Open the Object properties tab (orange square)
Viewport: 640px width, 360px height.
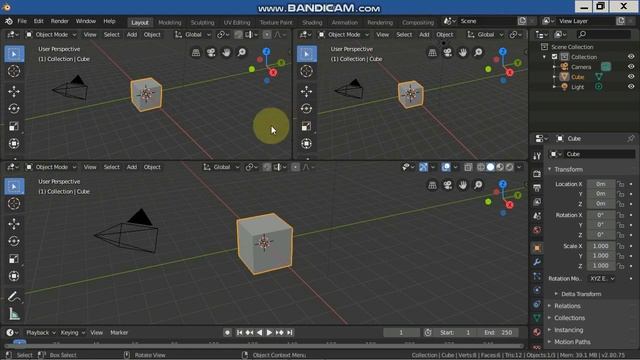coord(537,248)
